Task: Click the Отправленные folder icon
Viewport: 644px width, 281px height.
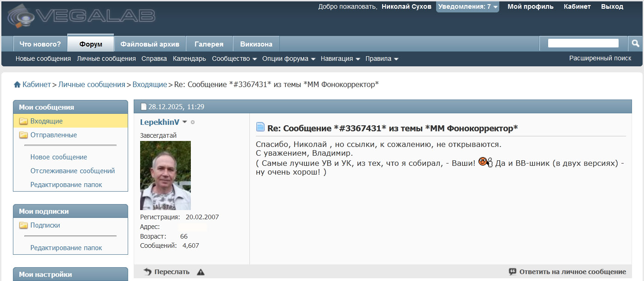Action: click(23, 135)
